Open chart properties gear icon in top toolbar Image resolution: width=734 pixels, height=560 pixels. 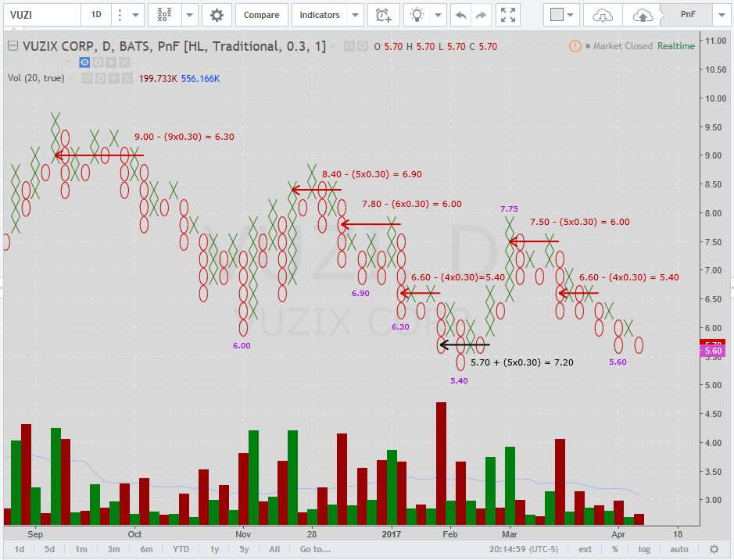coord(217,15)
